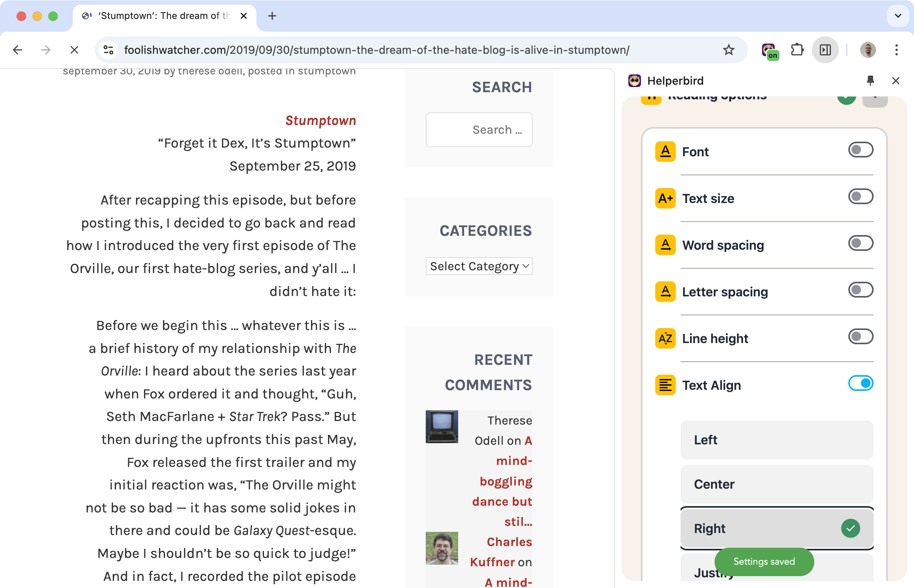Open the Chrome side panel icon
Screen dimensions: 914x588
click(825, 50)
